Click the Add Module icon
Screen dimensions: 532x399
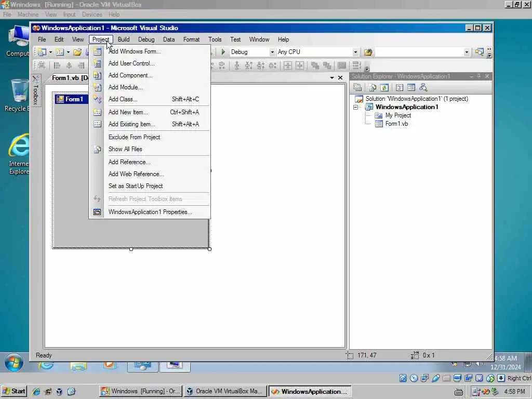(x=97, y=87)
